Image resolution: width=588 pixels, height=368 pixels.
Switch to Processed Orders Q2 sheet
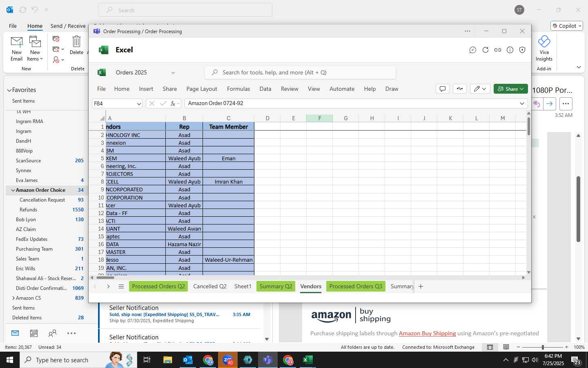point(158,286)
